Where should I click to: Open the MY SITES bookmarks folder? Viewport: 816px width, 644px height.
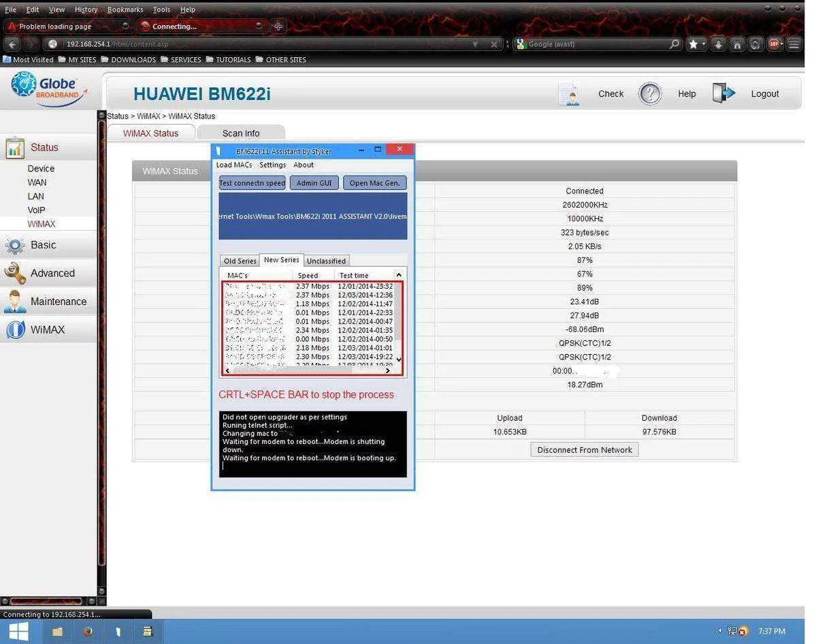coord(77,60)
